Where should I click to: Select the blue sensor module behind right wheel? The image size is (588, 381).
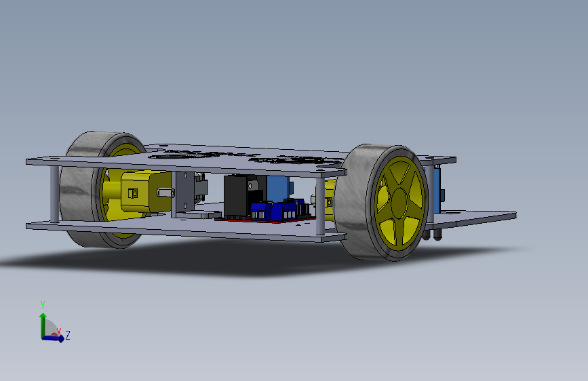tap(438, 189)
